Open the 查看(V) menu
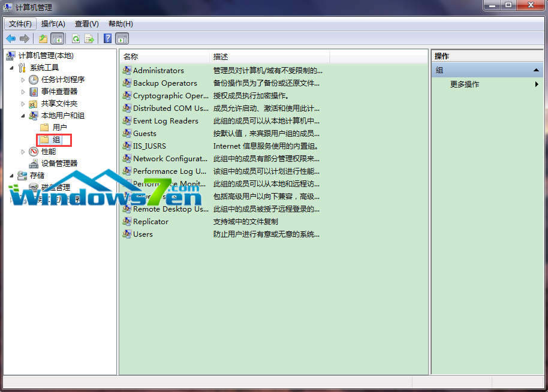The width and height of the screenshot is (548, 392). coord(86,23)
